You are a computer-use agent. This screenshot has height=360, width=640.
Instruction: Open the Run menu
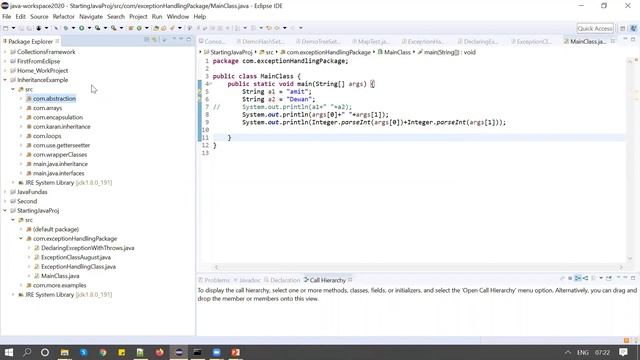point(157,17)
